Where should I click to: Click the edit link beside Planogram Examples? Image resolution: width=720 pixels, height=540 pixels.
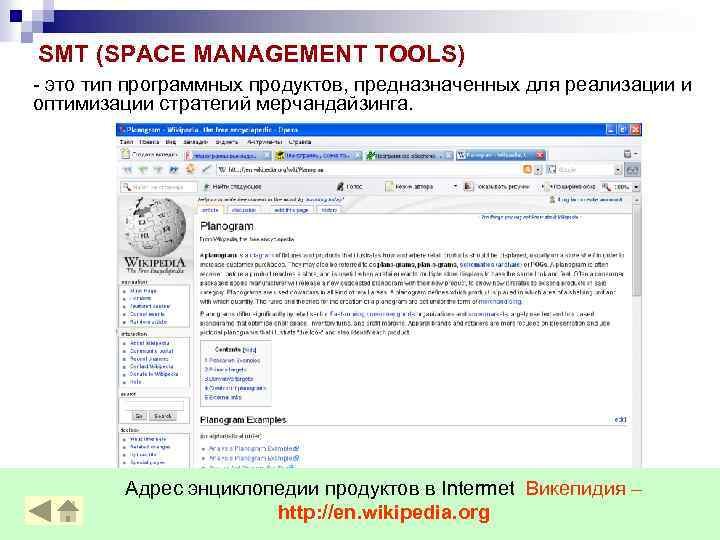tap(620, 419)
